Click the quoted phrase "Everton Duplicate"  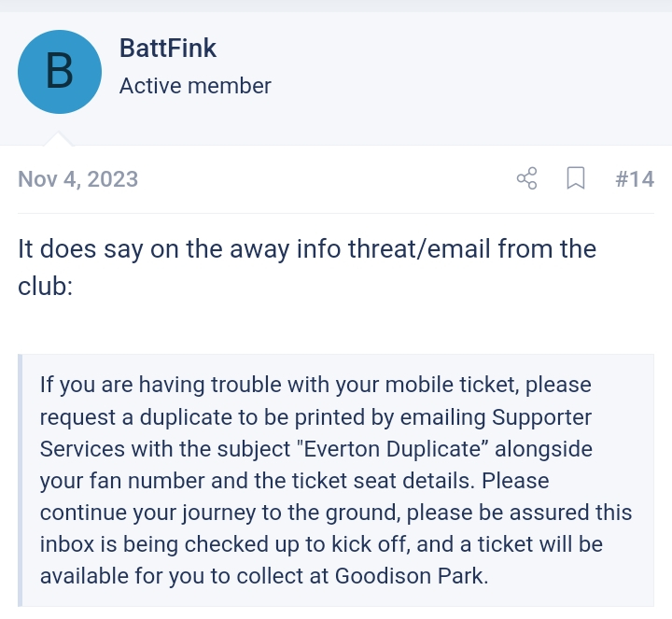pos(393,449)
